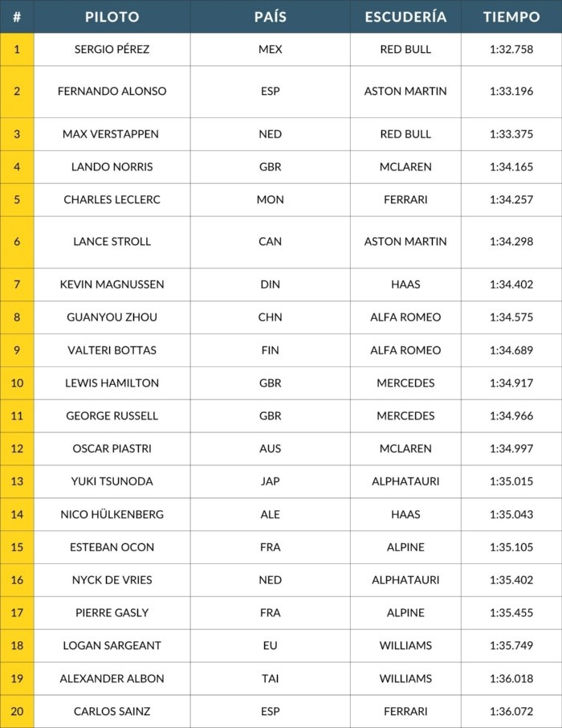Click the TIEMPO column header
The width and height of the screenshot is (562, 728).
tap(511, 17)
